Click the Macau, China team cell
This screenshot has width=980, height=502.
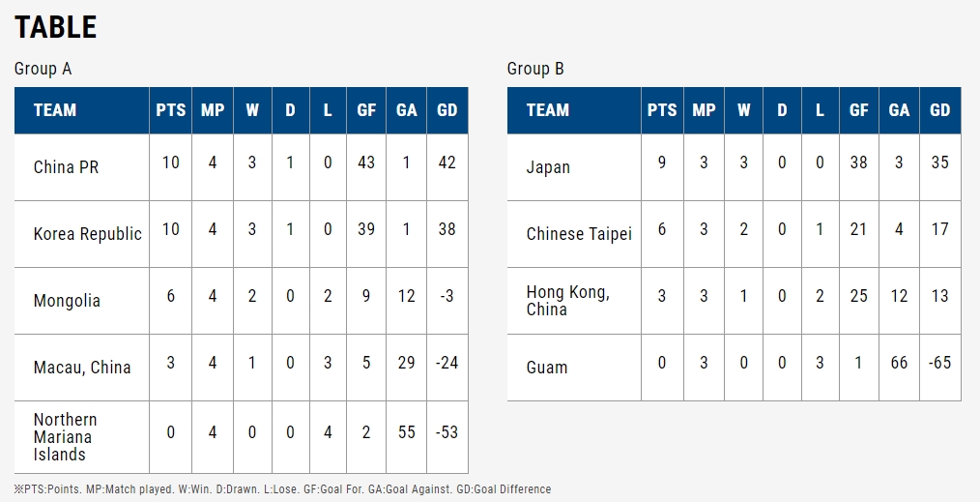[82, 367]
